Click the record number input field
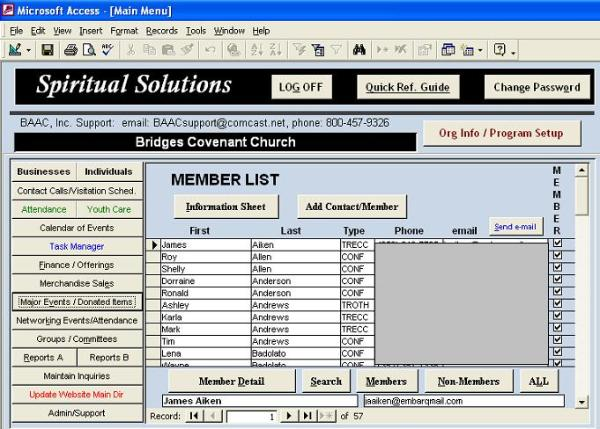Screen dimensions: 600x429 (x=252, y=416)
